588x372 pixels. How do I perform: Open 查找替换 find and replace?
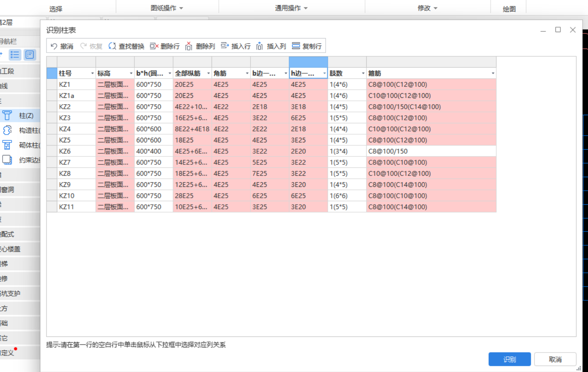[126, 46]
